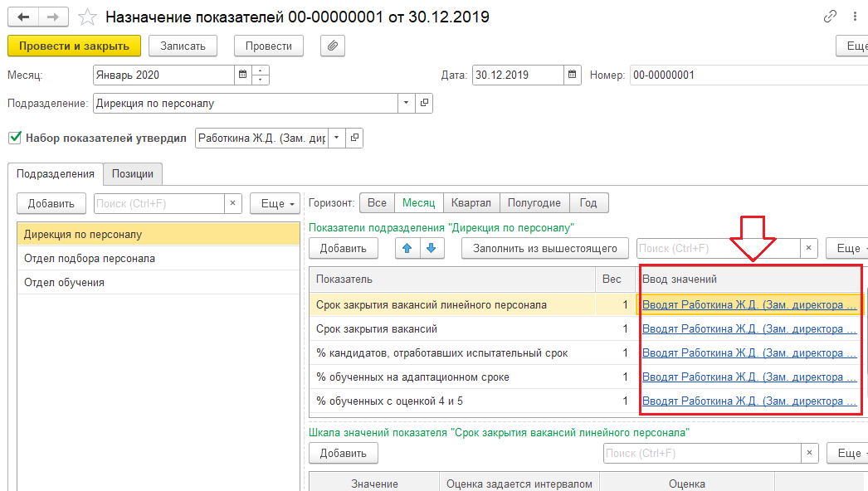Open 'Еще' menu in departments panel
Image resolution: width=868 pixels, height=491 pixels.
pyautogui.click(x=276, y=204)
